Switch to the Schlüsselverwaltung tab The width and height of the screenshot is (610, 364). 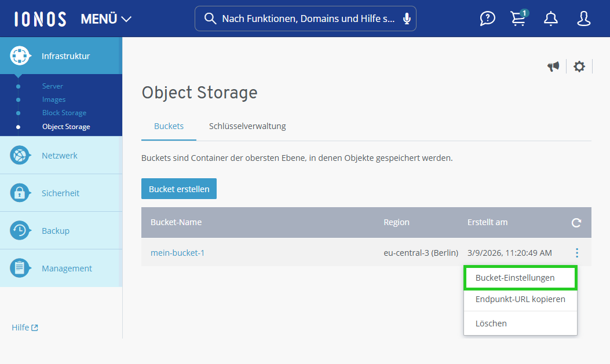coord(247,126)
